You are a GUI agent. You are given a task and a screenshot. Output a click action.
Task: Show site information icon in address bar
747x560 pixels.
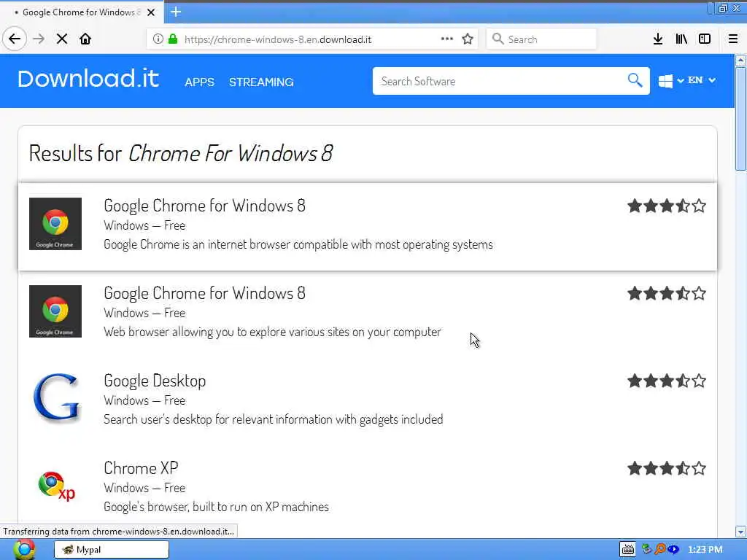[x=158, y=39]
